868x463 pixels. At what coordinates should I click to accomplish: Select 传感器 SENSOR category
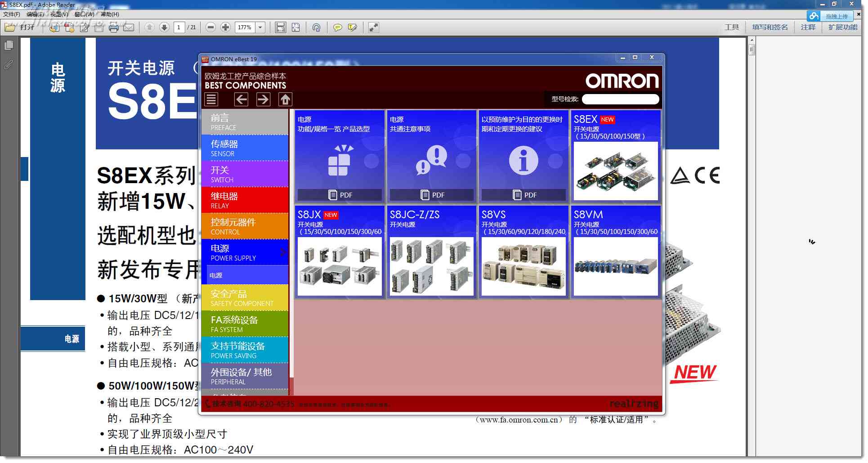[245, 148]
